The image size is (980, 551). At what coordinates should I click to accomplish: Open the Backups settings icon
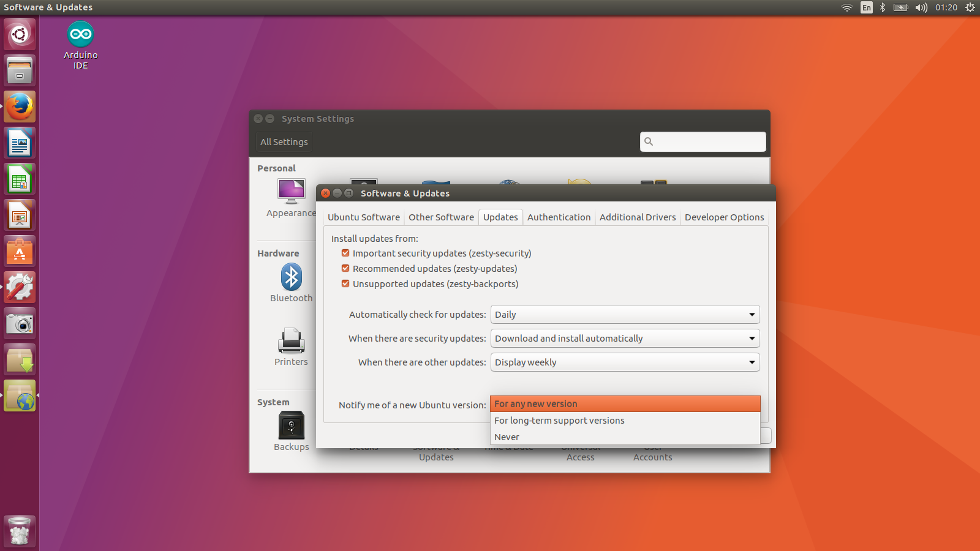(x=291, y=424)
